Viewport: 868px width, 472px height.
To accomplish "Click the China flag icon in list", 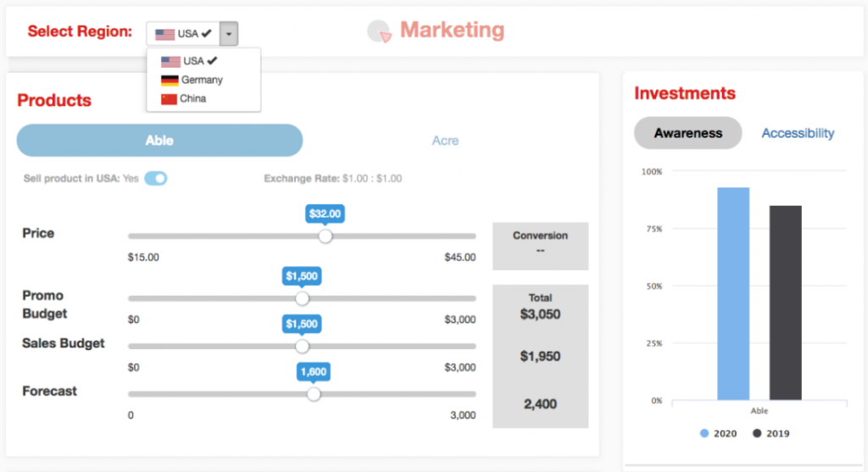I will click(x=170, y=98).
